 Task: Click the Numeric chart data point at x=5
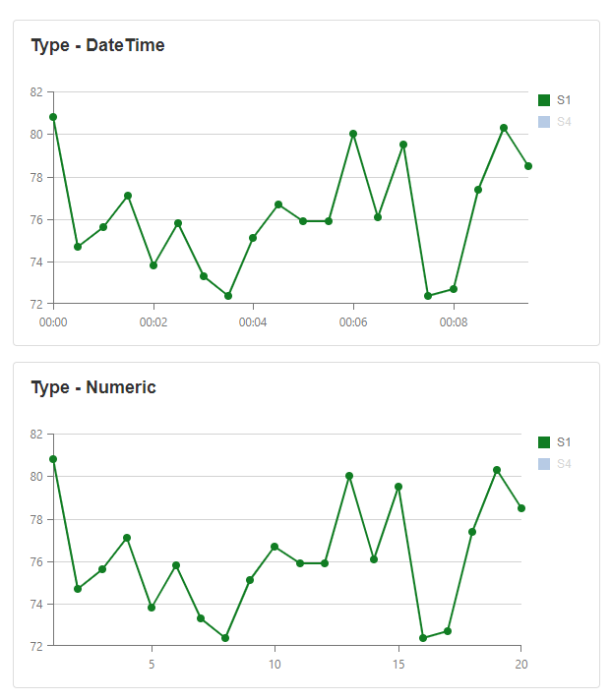(x=152, y=608)
